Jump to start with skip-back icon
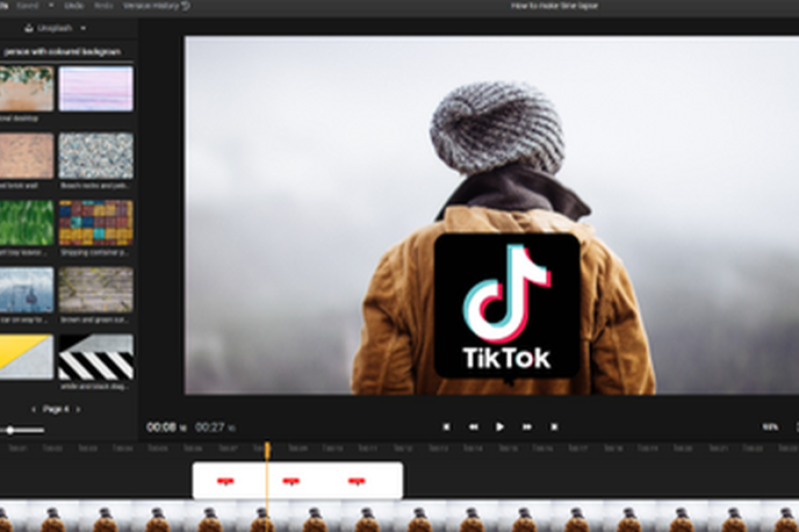799x532 pixels. tap(446, 426)
